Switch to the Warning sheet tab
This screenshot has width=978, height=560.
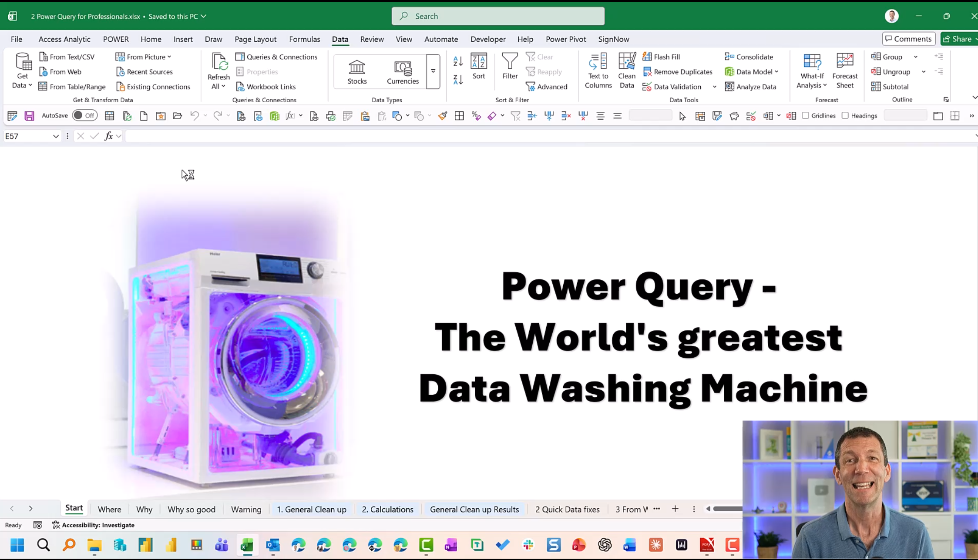(x=246, y=509)
